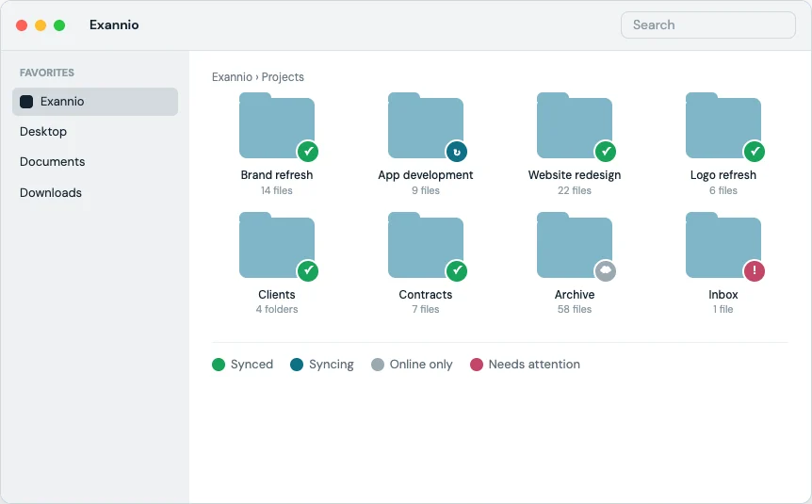The height and width of the screenshot is (504, 812).
Task: Click the Online only legend label
Action: coord(421,365)
